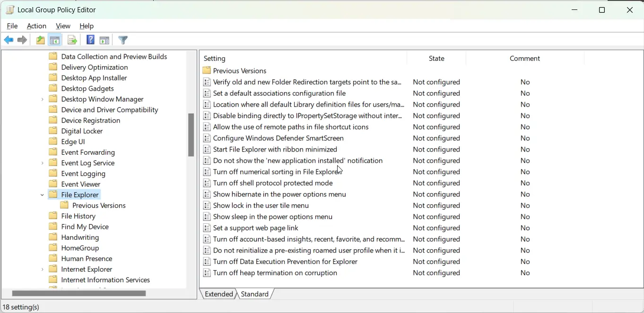Sort by the Setting column header

pos(303,59)
